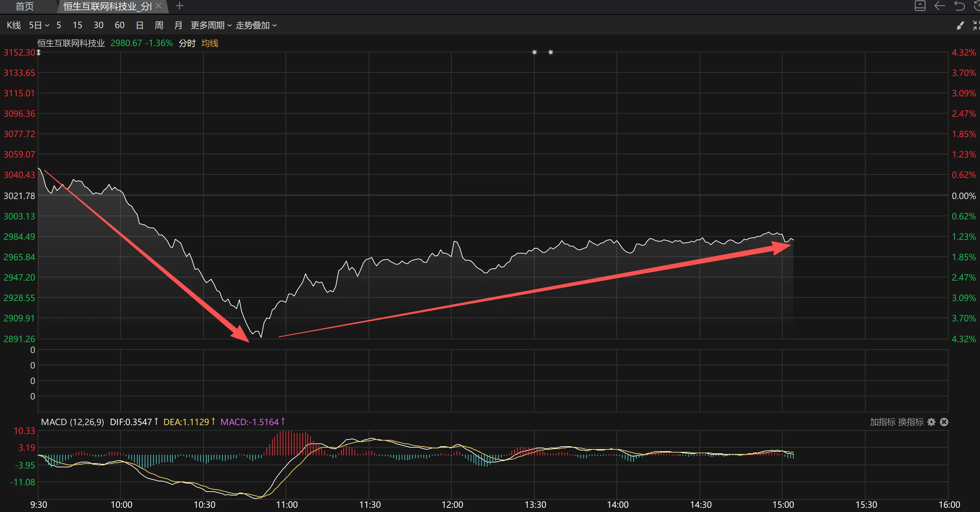Image resolution: width=980 pixels, height=512 pixels.
Task: Click the first star marker at chart top
Action: [x=534, y=52]
